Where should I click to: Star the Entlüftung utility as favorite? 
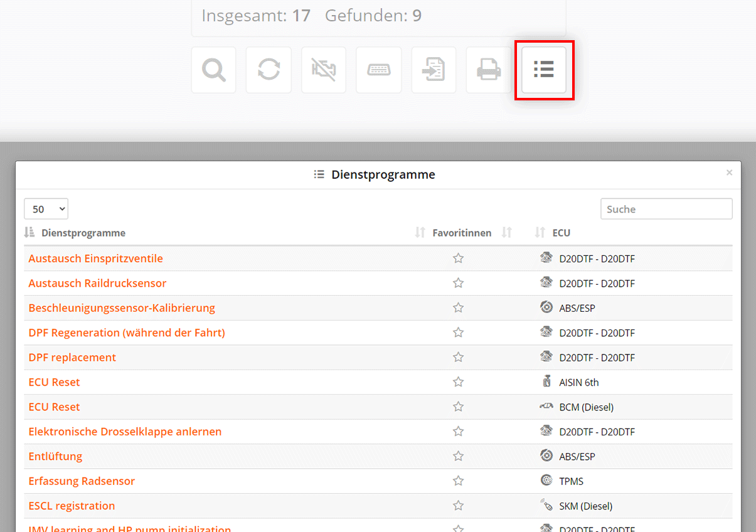(x=458, y=456)
